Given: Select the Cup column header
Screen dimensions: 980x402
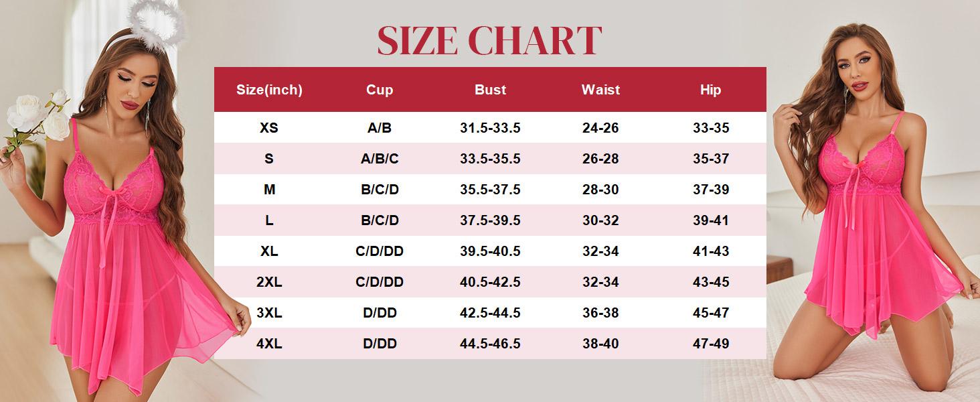Looking at the screenshot, I should click(x=380, y=90).
